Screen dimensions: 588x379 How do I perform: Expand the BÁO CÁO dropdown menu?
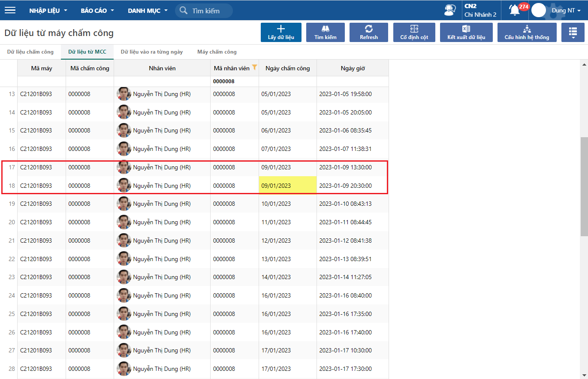tap(97, 10)
